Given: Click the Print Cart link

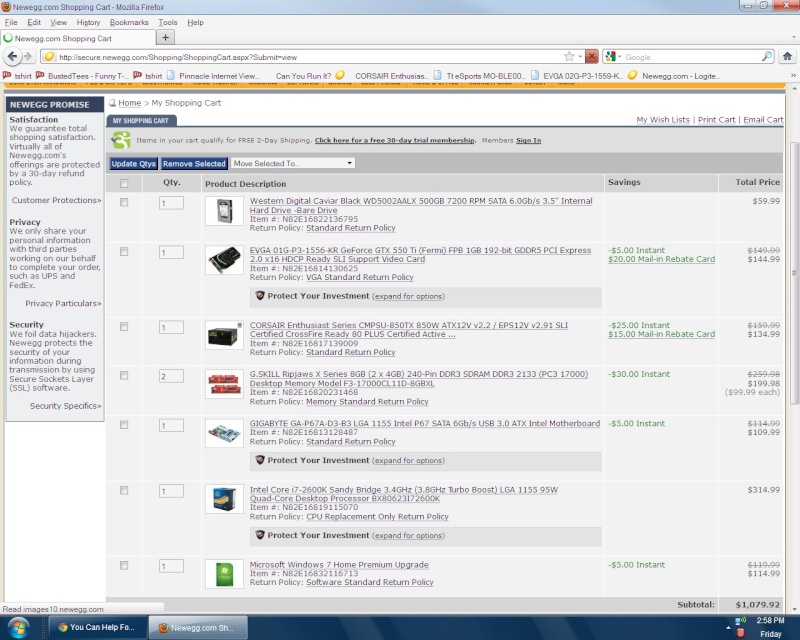Looking at the screenshot, I should 716,119.
